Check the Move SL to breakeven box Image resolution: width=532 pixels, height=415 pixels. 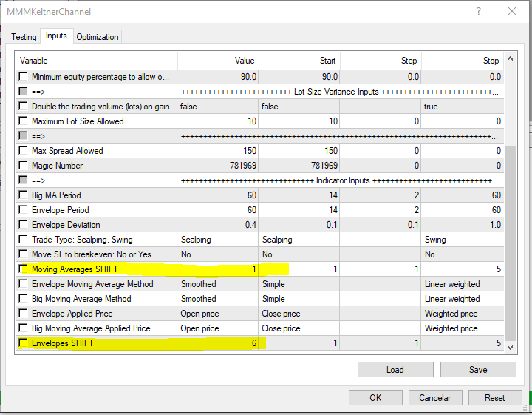click(23, 254)
